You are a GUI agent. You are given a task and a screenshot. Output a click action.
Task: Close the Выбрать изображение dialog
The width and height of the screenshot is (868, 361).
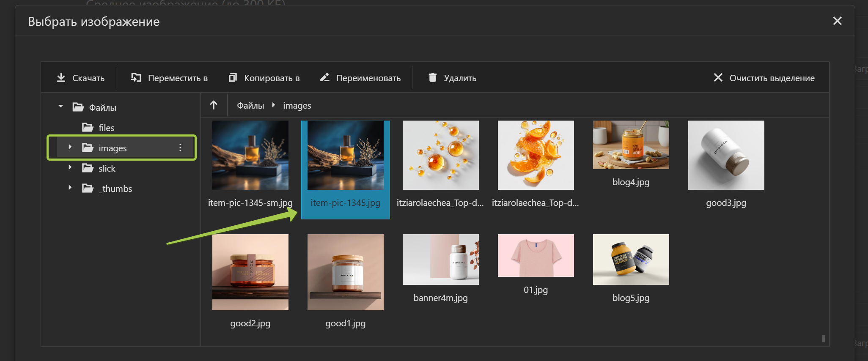pyautogui.click(x=837, y=21)
